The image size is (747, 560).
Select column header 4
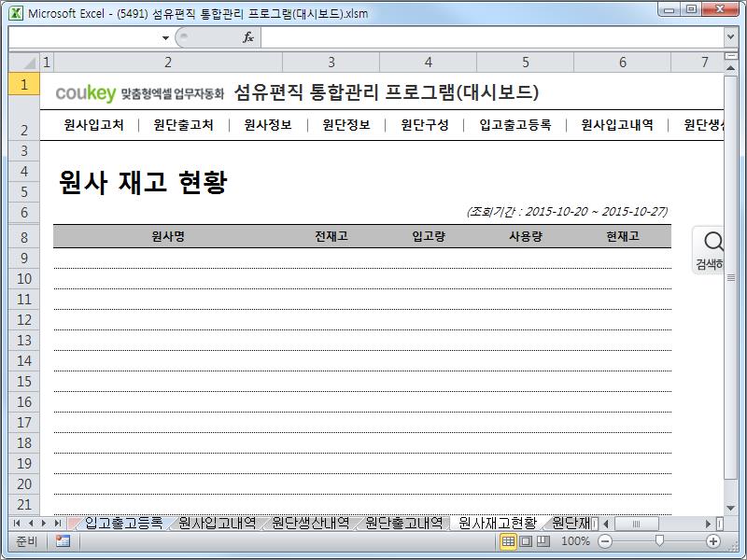pyautogui.click(x=429, y=62)
